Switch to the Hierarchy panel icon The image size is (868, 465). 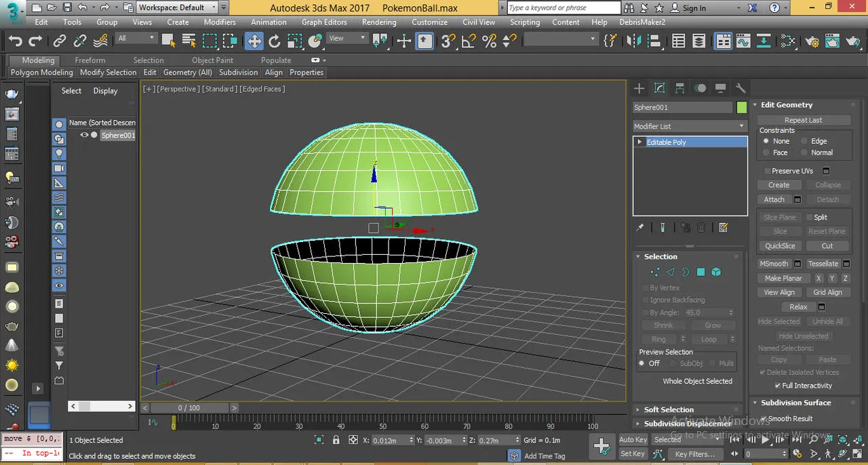click(x=679, y=88)
